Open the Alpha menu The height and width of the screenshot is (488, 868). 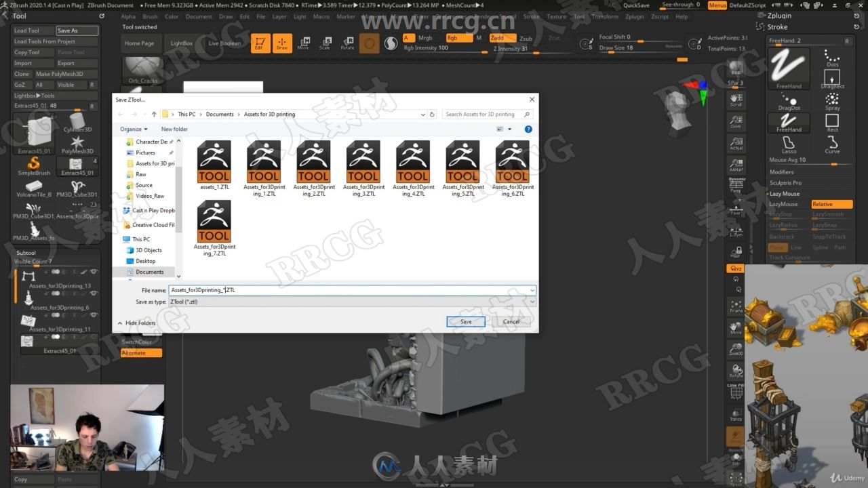click(128, 17)
